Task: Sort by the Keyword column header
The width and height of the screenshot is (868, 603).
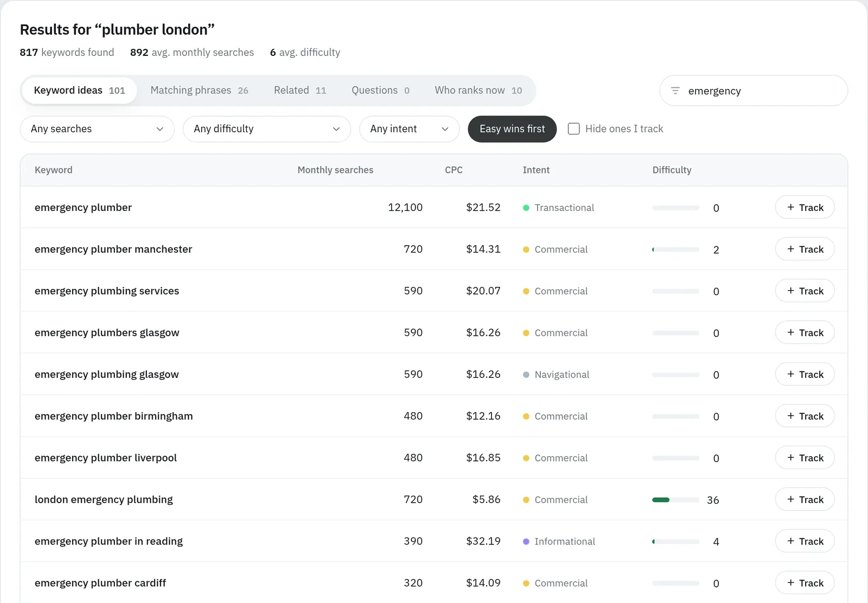Action: (53, 170)
